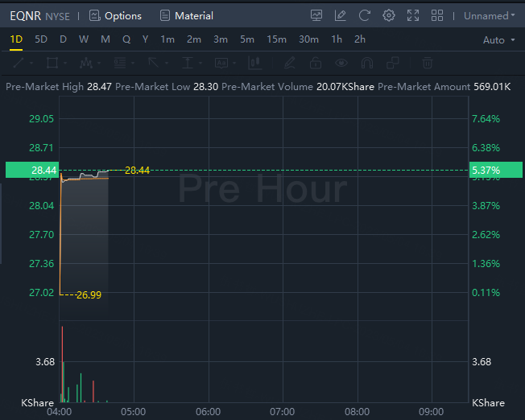This screenshot has width=525, height=420.
Task: Open the Auto scale dropdown
Action: point(498,40)
